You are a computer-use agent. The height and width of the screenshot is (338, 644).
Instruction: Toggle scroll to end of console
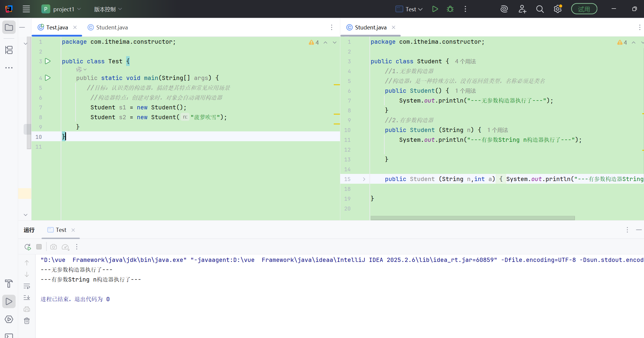27,298
